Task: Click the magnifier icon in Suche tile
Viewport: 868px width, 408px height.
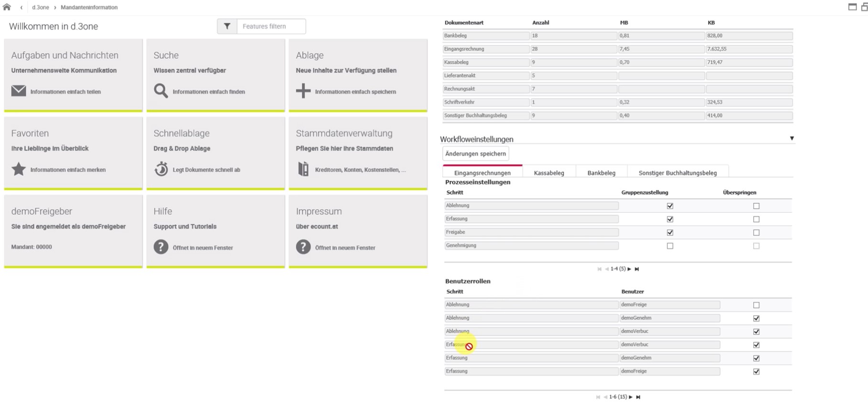Action: pos(161,91)
